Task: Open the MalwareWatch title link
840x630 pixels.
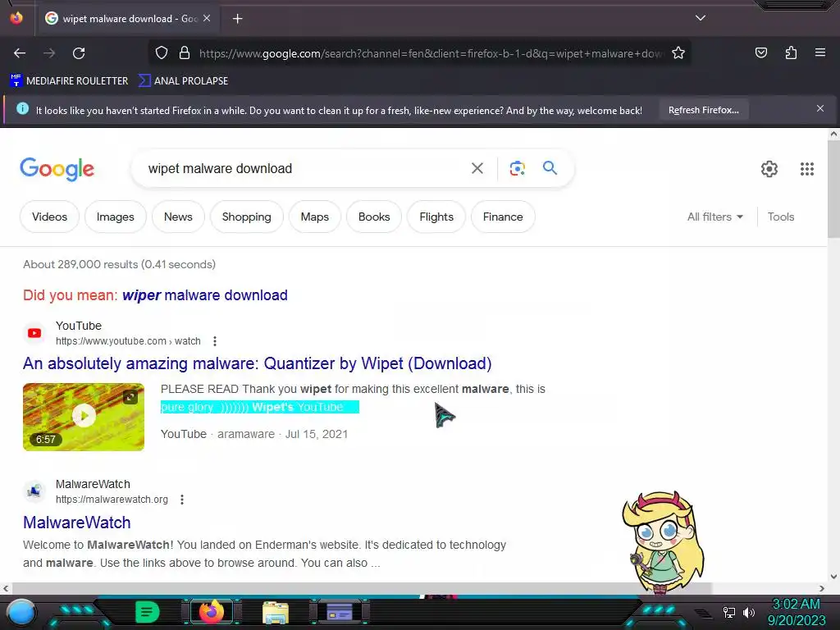Action: coord(76,523)
